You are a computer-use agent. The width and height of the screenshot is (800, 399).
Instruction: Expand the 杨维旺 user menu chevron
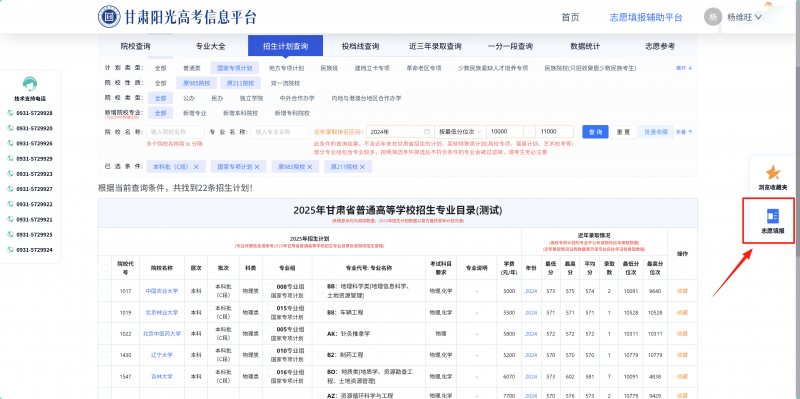[x=758, y=17]
